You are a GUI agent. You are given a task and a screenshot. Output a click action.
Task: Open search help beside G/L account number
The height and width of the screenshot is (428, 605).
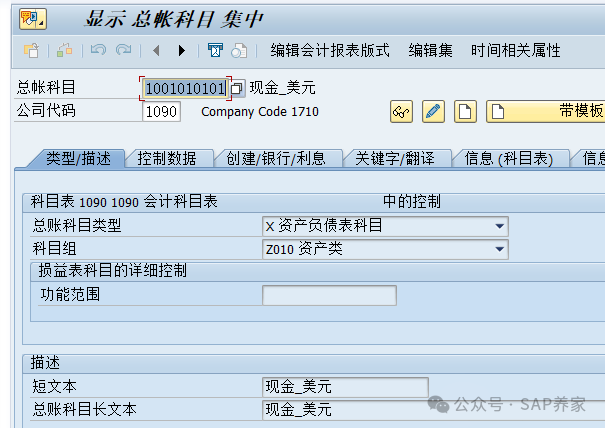point(237,88)
